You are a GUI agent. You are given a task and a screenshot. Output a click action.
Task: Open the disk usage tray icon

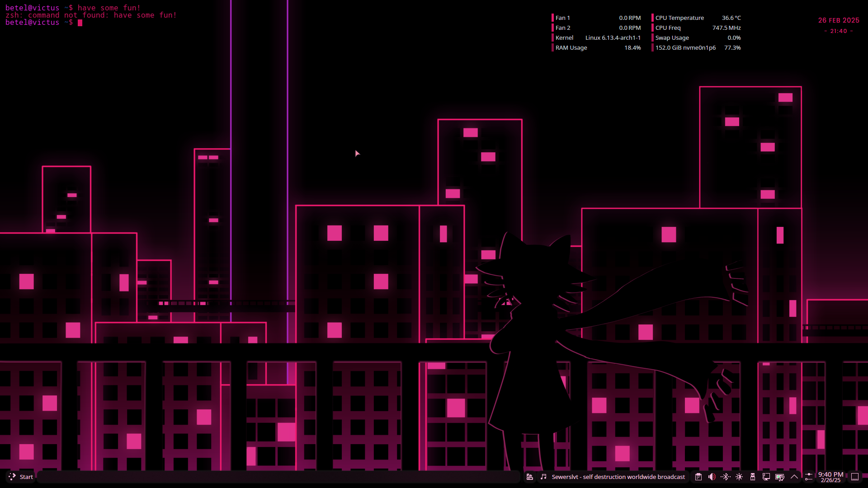pos(530,477)
